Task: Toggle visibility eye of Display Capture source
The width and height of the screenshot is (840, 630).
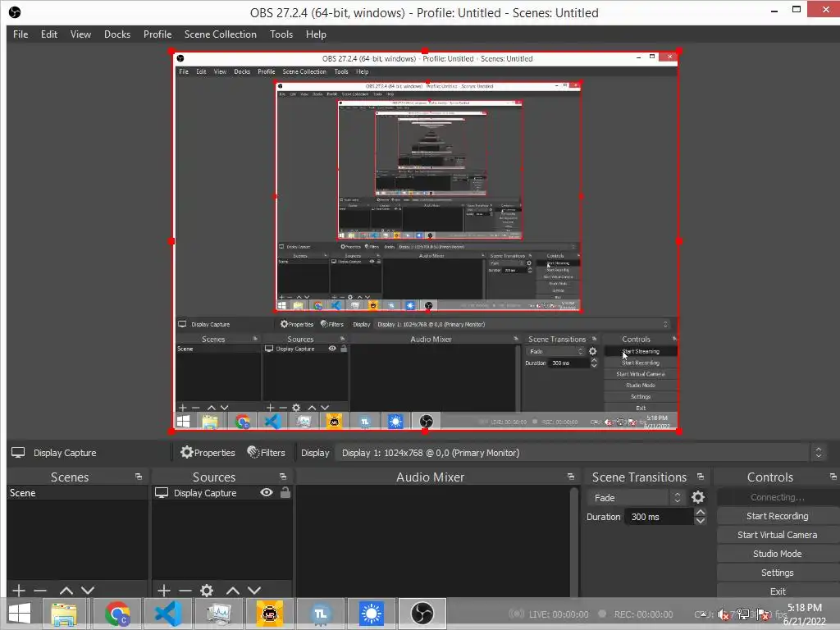Action: (267, 492)
